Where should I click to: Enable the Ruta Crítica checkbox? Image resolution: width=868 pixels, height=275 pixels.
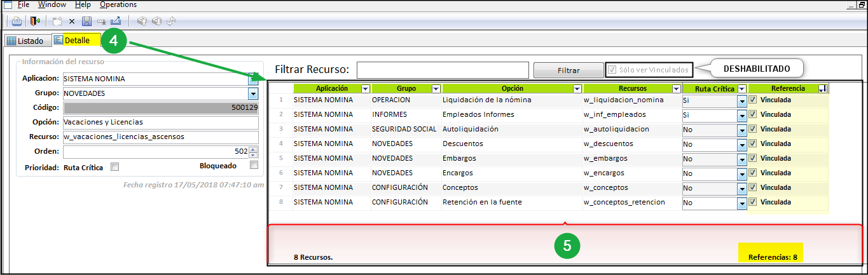(115, 168)
